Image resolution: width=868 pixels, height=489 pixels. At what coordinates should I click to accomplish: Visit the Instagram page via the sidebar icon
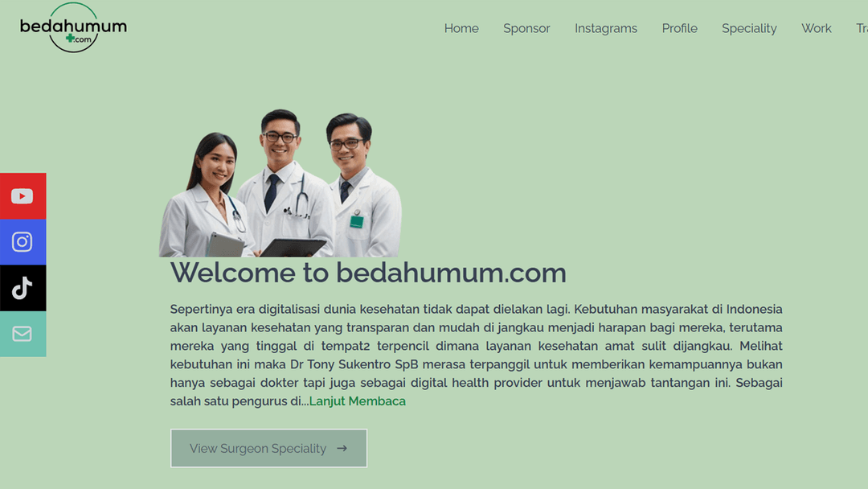click(23, 242)
